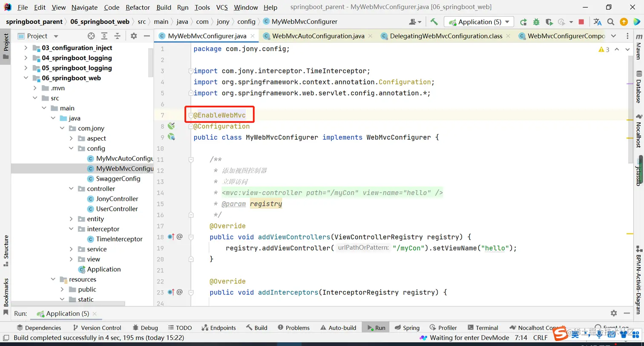Open the Spring tool window
This screenshot has width=644, height=346.
(407, 328)
